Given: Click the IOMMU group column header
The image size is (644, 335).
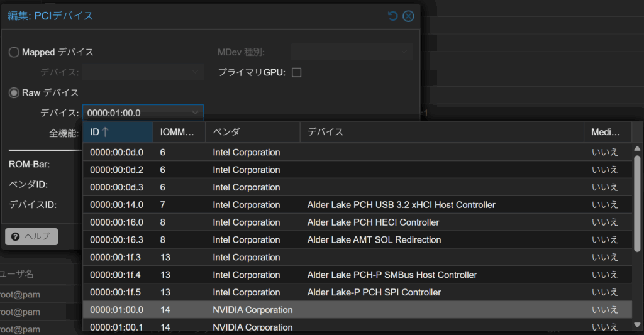Looking at the screenshot, I should pyautogui.click(x=178, y=132).
